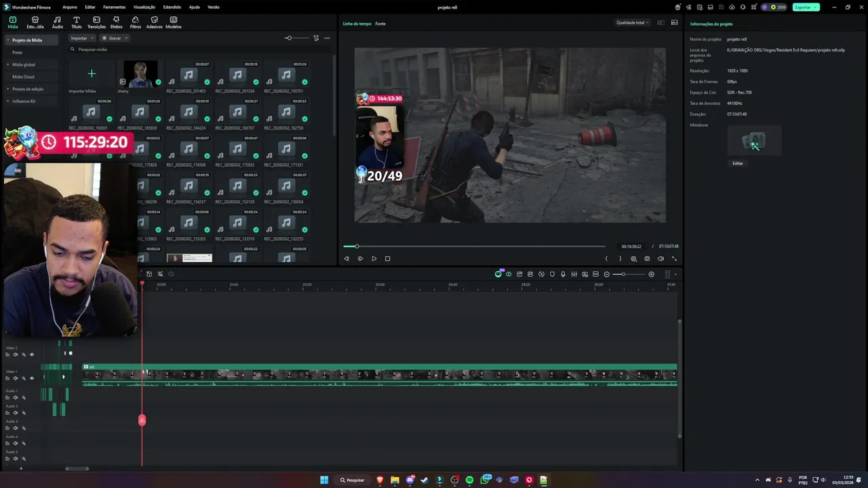Play the preview video
The height and width of the screenshot is (488, 868).
374,258
